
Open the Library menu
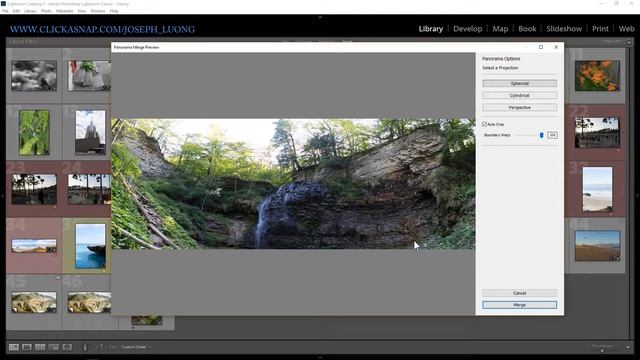pyautogui.click(x=30, y=11)
